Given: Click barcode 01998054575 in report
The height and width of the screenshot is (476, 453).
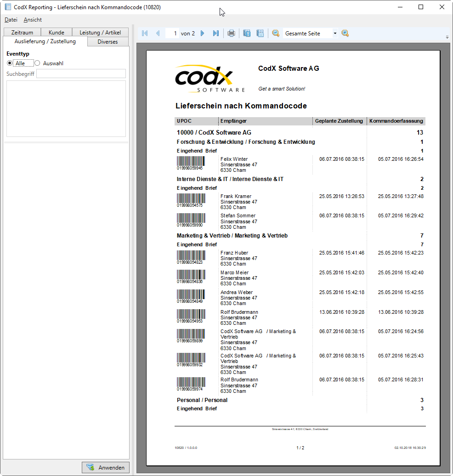Looking at the screenshot, I should click(191, 200).
